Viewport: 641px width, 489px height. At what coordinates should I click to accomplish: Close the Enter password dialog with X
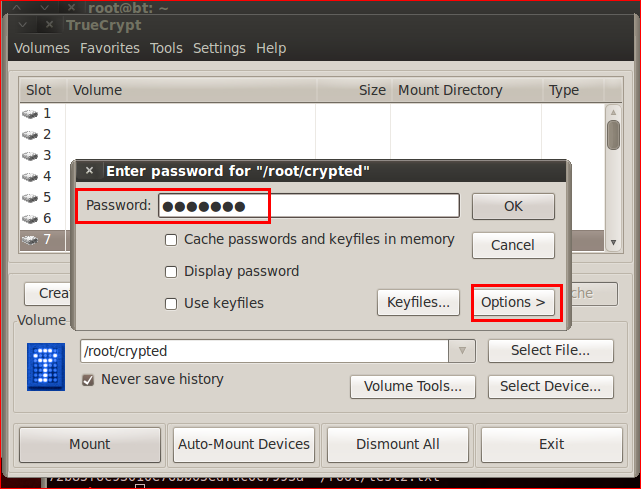(90, 170)
